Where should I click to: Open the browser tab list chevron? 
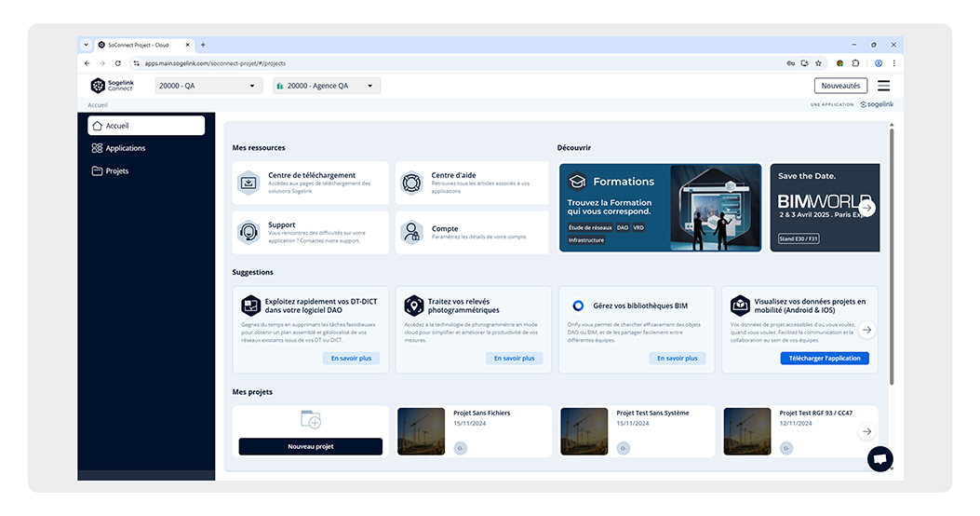click(x=87, y=45)
